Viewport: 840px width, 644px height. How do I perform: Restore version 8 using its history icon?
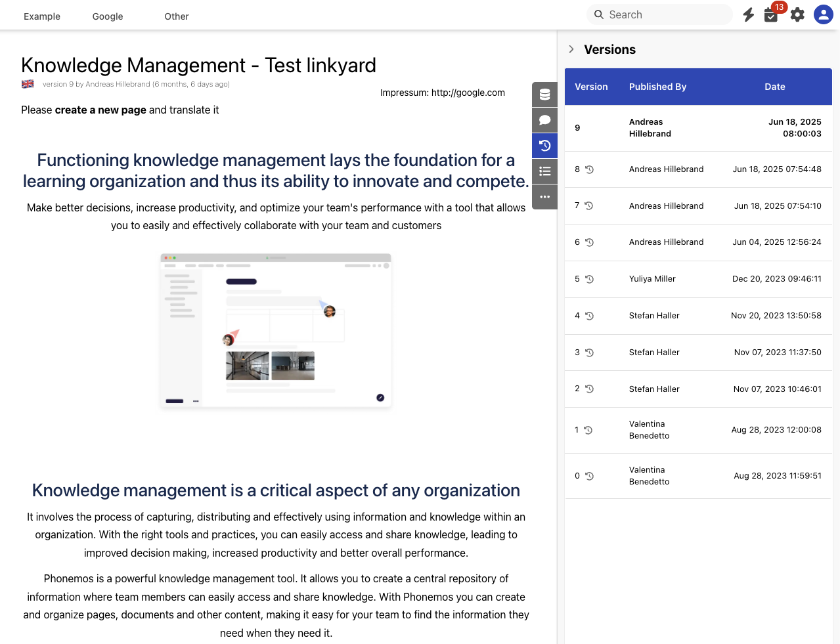tap(589, 169)
